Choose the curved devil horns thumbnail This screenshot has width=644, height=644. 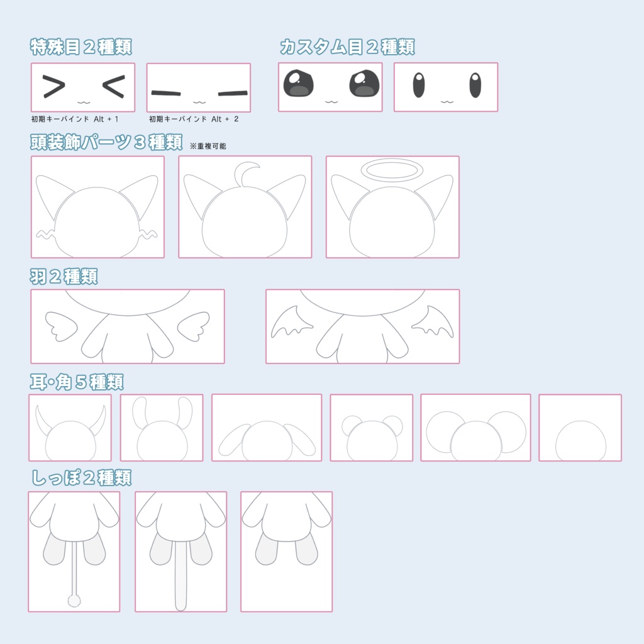tap(70, 428)
